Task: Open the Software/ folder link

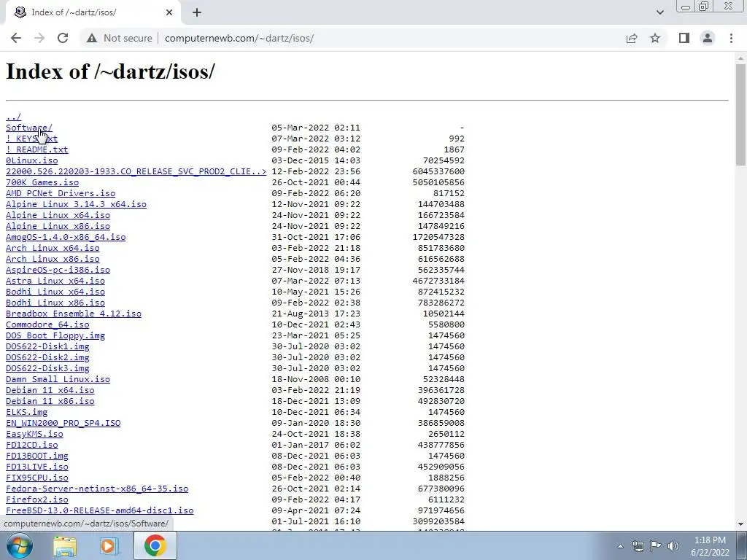Action: point(29,128)
